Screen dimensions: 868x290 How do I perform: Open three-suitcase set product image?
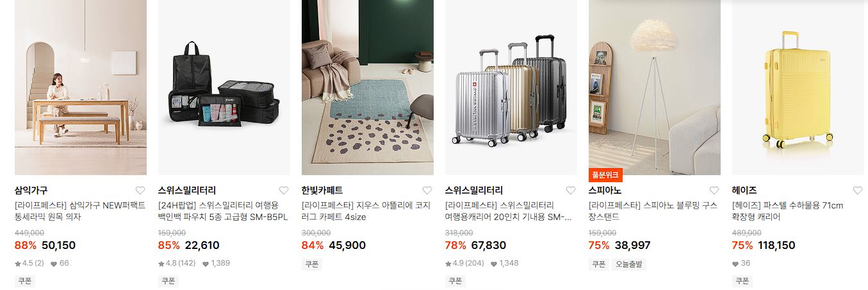click(511, 87)
